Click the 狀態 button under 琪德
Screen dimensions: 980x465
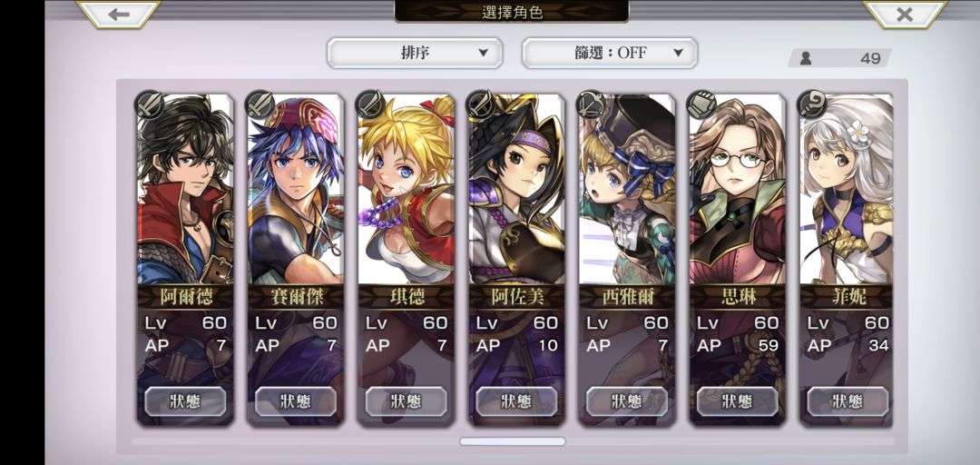tap(407, 401)
